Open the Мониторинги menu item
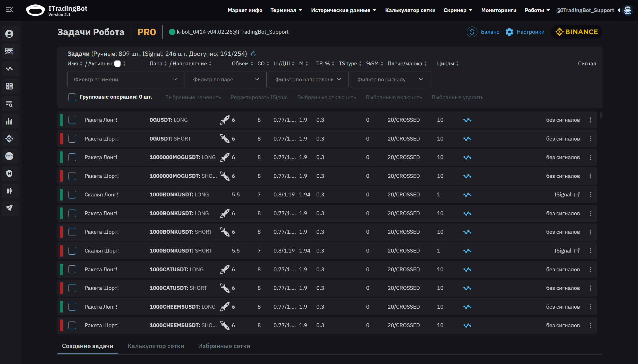638x364 pixels. (x=499, y=10)
